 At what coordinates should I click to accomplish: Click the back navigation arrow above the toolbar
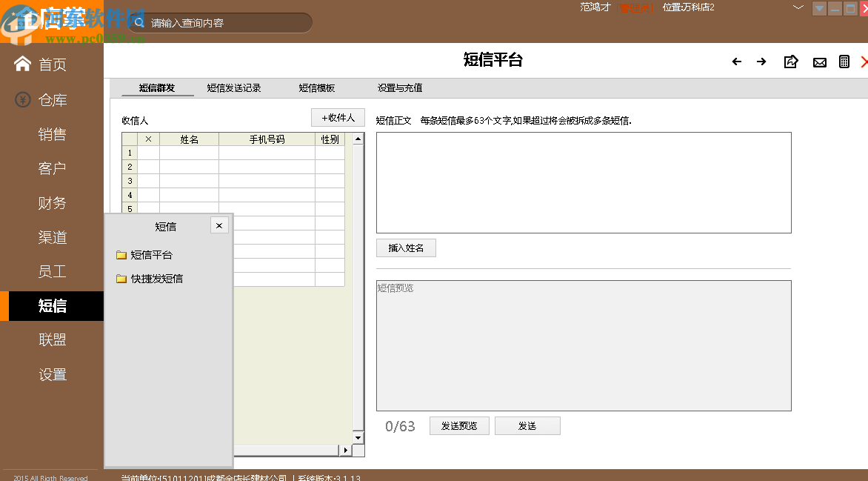(736, 62)
